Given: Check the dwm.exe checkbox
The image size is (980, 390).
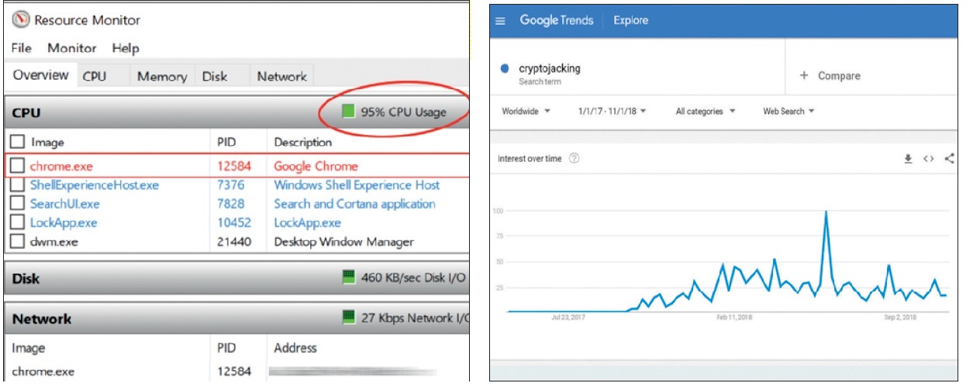Looking at the screenshot, I should [17, 241].
